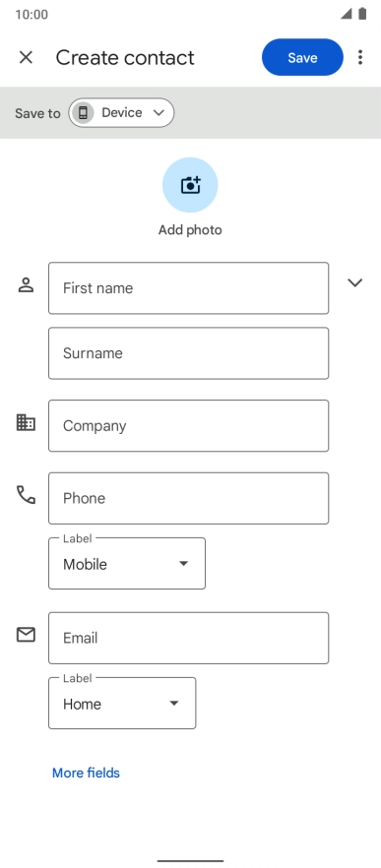This screenshot has width=381, height=868.
Task: Open the Mobile phone label dropdown
Action: coord(127,564)
